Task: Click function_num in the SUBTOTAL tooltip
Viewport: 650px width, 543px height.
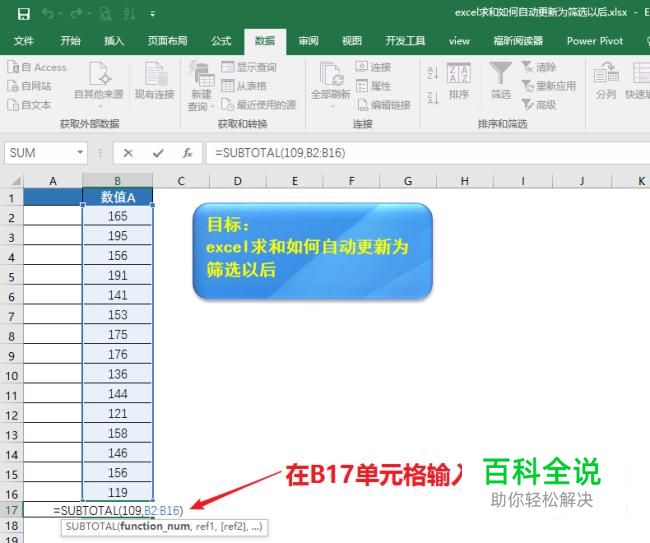Action: (156, 526)
